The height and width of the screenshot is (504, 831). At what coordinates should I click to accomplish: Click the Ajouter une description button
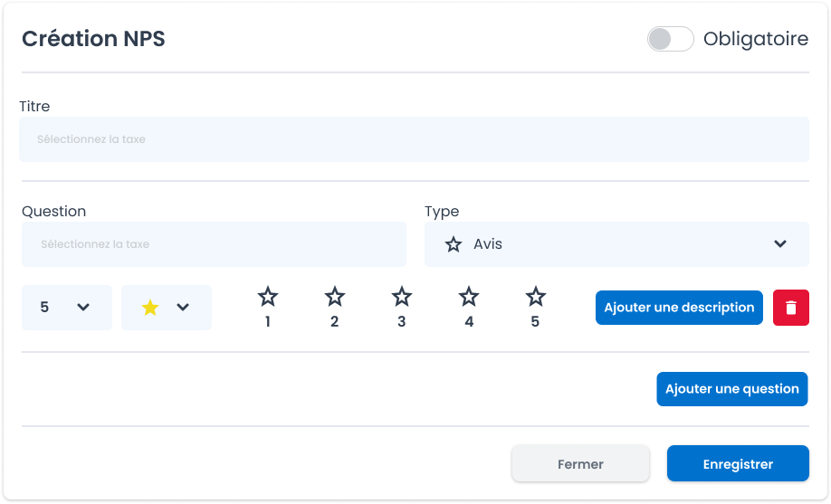point(679,308)
